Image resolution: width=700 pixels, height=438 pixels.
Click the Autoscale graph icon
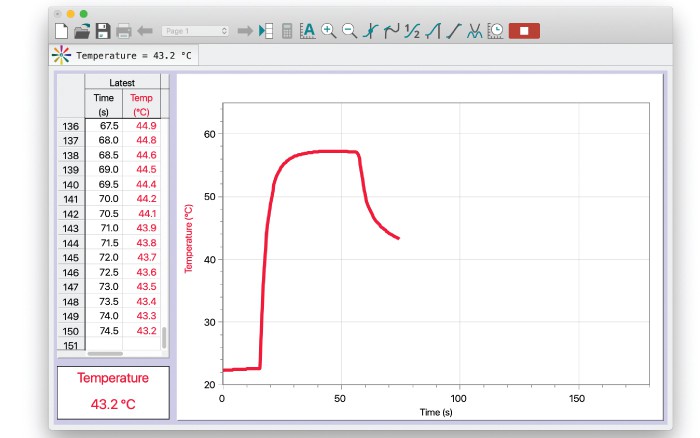point(308,31)
